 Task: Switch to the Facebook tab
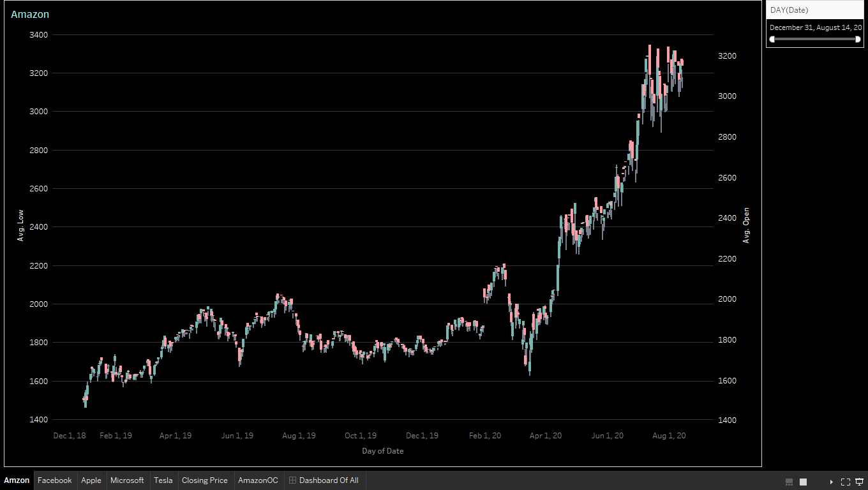(x=55, y=480)
